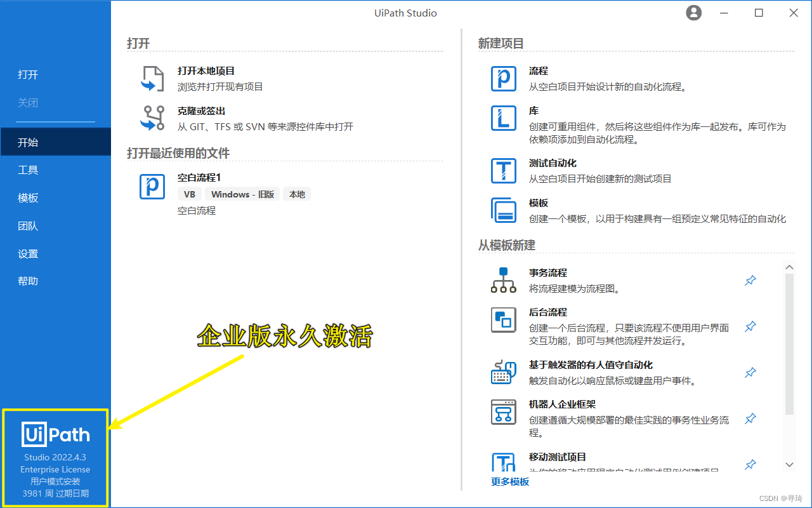This screenshot has width=812, height=508.
Task: Select 移动测试项目 template title
Action: (558, 457)
